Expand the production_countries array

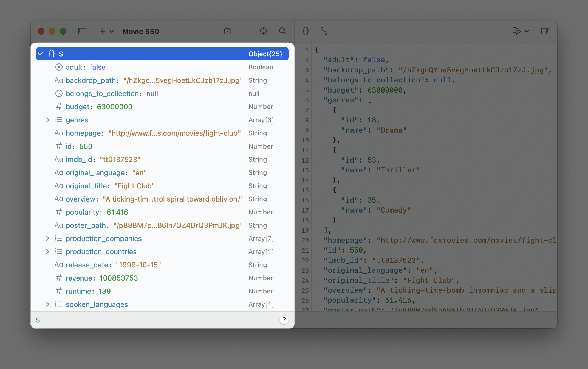[48, 251]
